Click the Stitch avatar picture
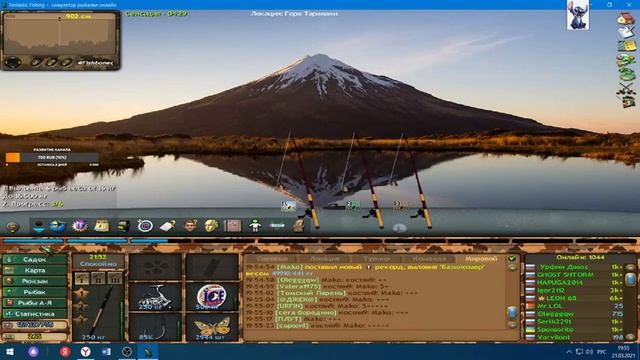640x360 pixels. [x=578, y=15]
